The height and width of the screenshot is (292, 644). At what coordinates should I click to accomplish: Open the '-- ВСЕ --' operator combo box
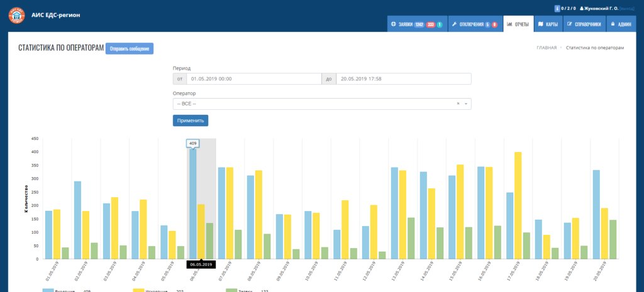[322, 104]
